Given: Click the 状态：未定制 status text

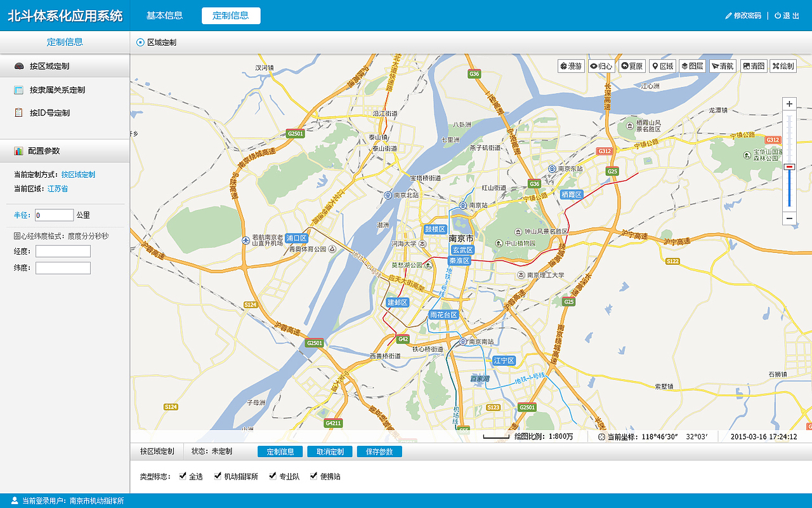Looking at the screenshot, I should 212,451.
